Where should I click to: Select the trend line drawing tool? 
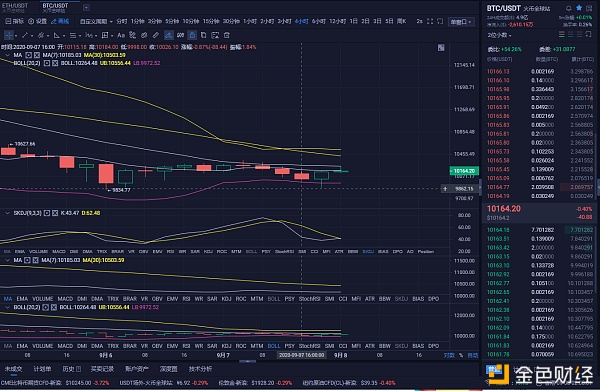25,35
